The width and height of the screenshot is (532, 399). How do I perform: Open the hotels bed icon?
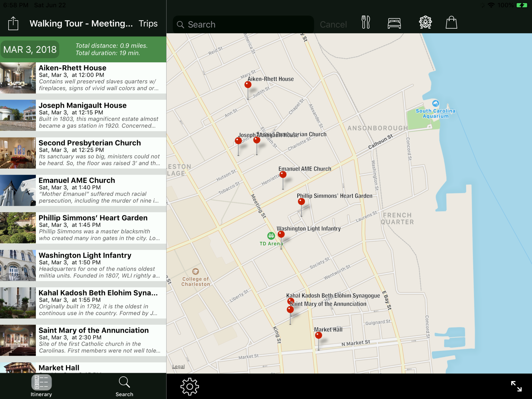[x=394, y=23]
